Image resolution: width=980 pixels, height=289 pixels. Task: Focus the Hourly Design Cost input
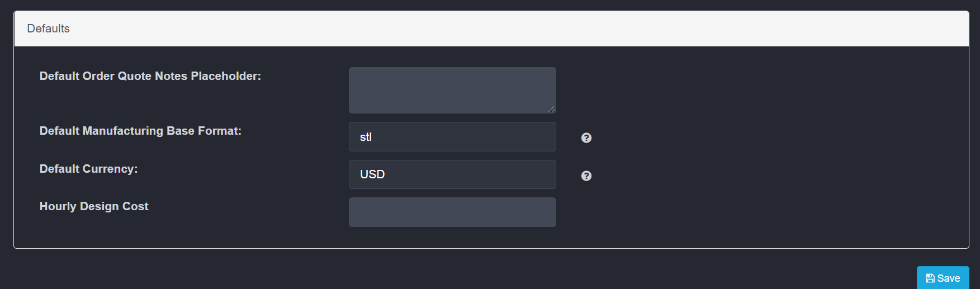(452, 212)
